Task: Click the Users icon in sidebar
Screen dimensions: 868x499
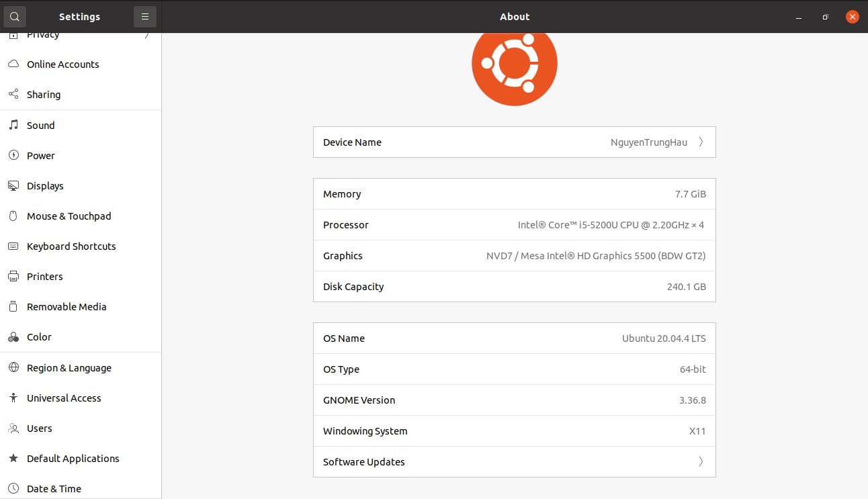Action: click(x=13, y=428)
